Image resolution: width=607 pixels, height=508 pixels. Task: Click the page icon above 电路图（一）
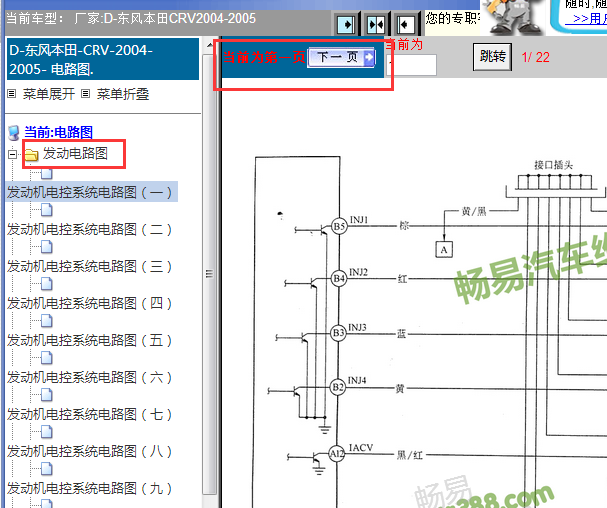tap(46, 174)
